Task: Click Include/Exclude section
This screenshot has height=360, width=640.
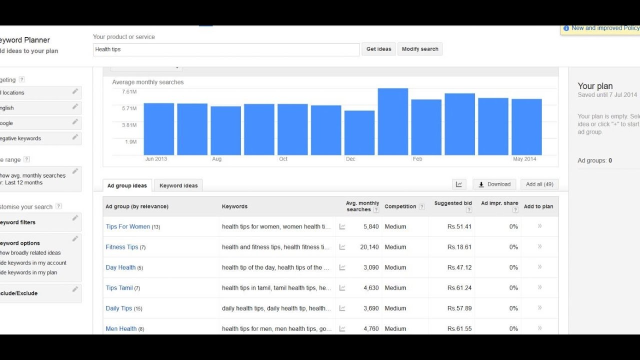Action: 40,293
